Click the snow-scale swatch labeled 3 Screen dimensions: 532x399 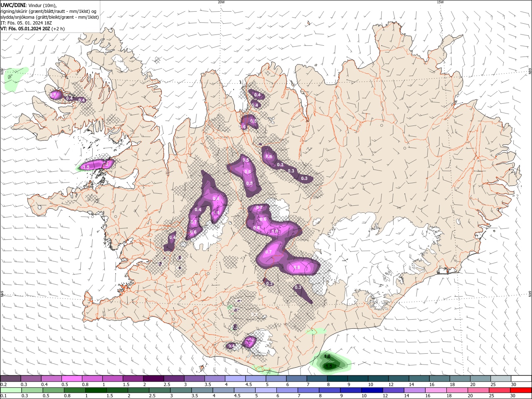click(194, 379)
